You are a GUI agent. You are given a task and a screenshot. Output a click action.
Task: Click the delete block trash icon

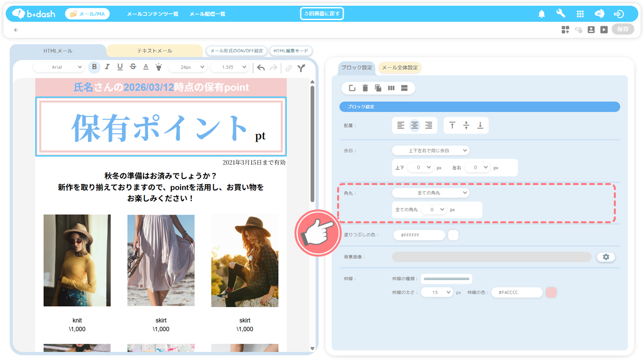coord(365,88)
